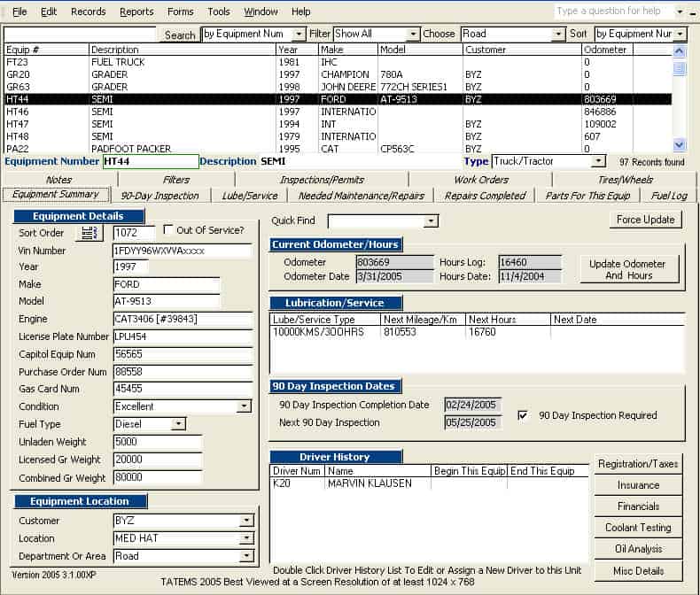Open the Window menu

[261, 12]
